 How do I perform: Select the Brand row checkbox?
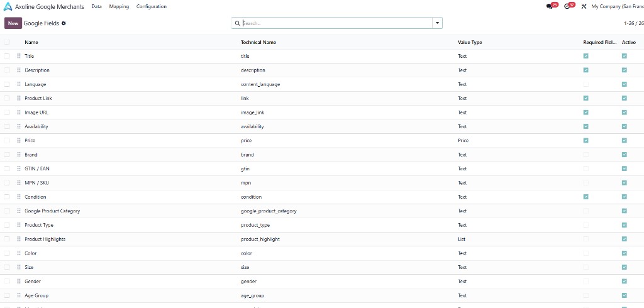click(6, 155)
